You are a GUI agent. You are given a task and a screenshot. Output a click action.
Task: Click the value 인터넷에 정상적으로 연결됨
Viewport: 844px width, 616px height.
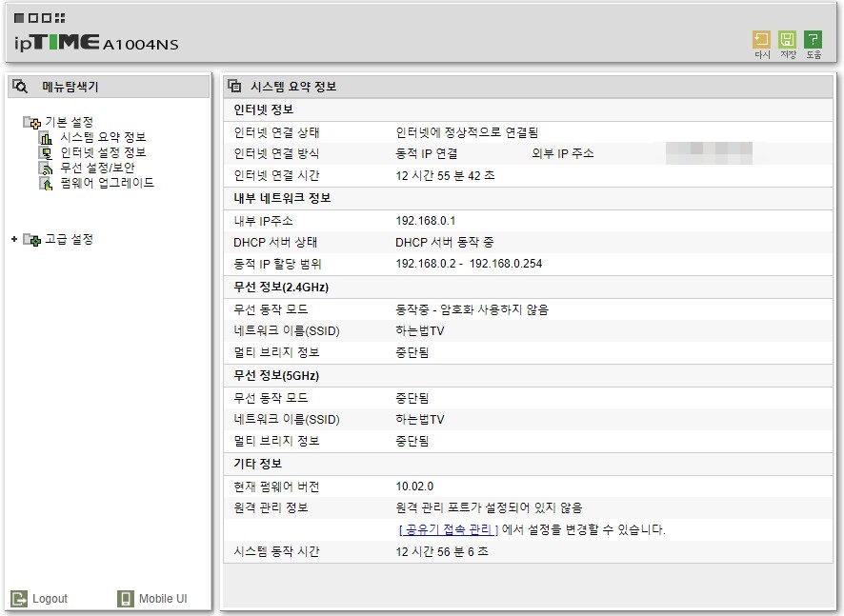click(467, 132)
